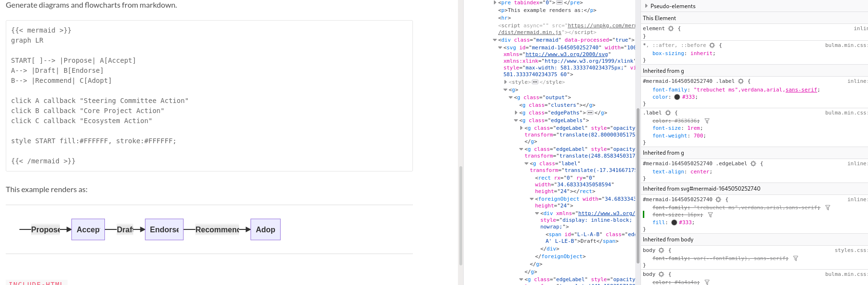868x285 pixels.
Task: Collapse the g class output node
Action: click(511, 98)
